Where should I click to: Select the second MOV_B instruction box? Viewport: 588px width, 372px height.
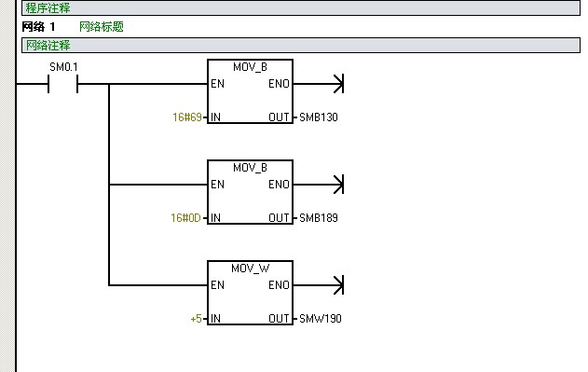coord(250,192)
